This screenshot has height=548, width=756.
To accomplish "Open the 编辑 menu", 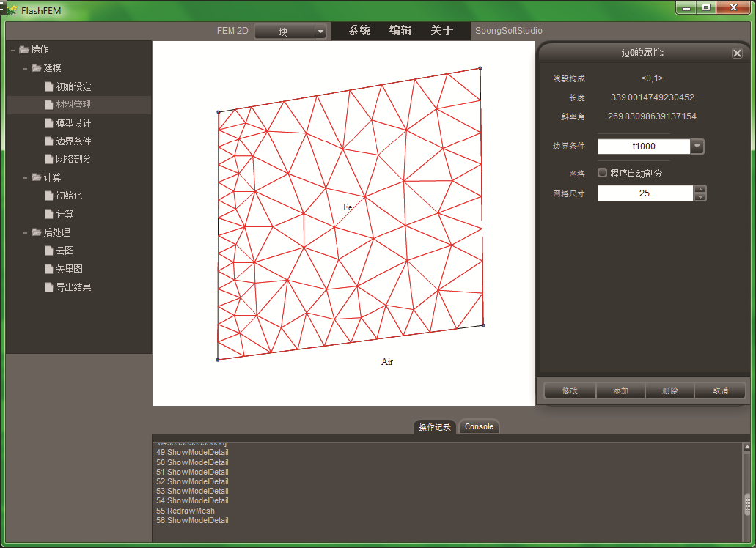I will click(x=400, y=30).
